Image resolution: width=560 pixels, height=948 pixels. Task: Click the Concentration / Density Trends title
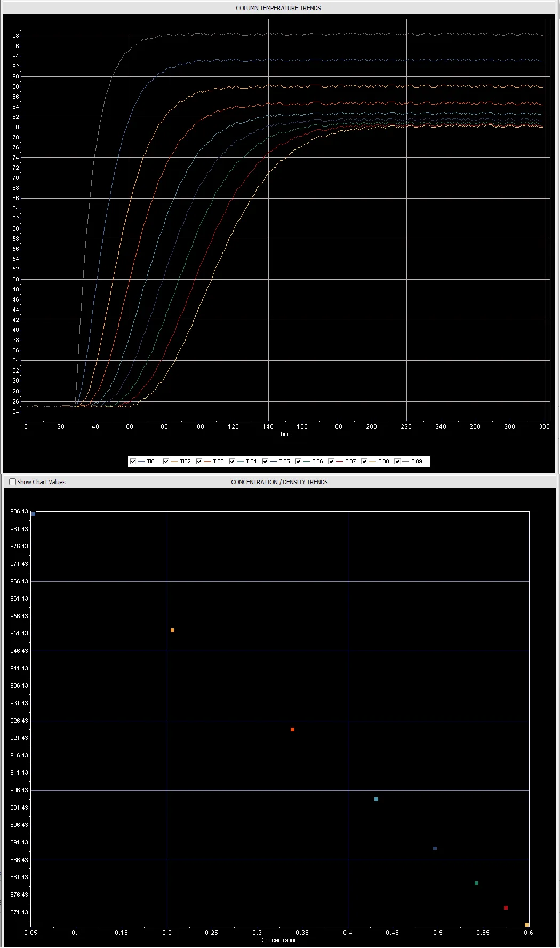pyautogui.click(x=279, y=482)
